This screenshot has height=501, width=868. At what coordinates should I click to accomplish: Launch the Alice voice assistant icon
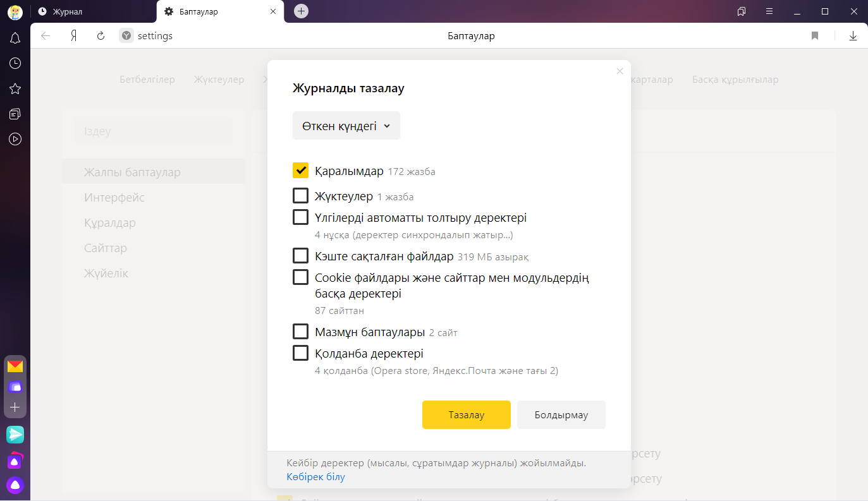click(15, 485)
